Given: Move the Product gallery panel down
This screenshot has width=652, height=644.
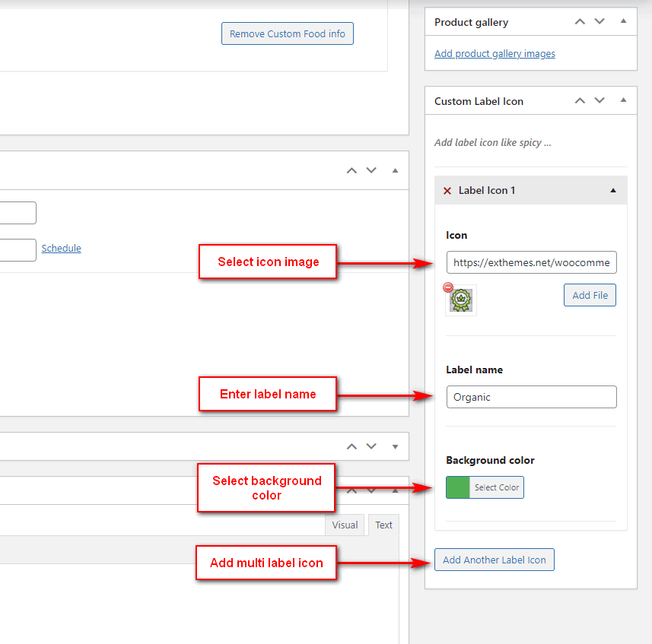Looking at the screenshot, I should [x=600, y=22].
